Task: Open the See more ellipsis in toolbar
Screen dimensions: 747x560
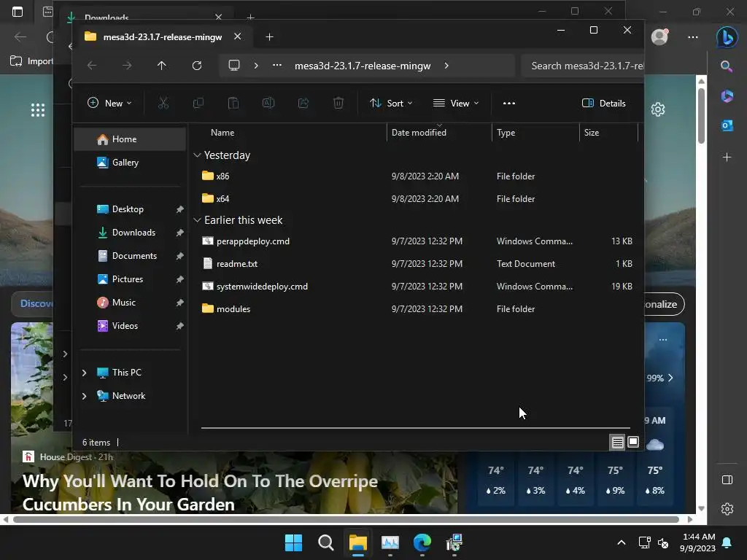Action: (x=508, y=103)
